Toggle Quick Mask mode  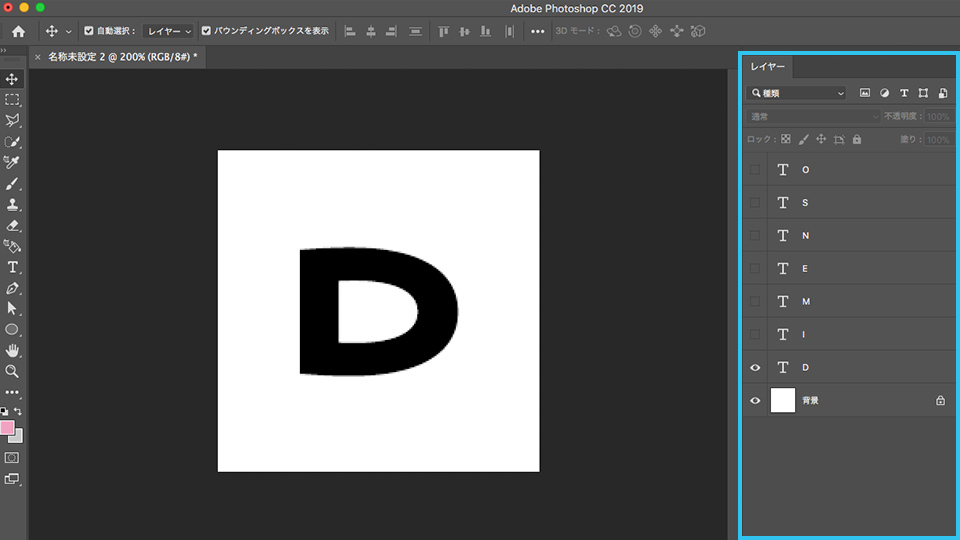pos(12,457)
